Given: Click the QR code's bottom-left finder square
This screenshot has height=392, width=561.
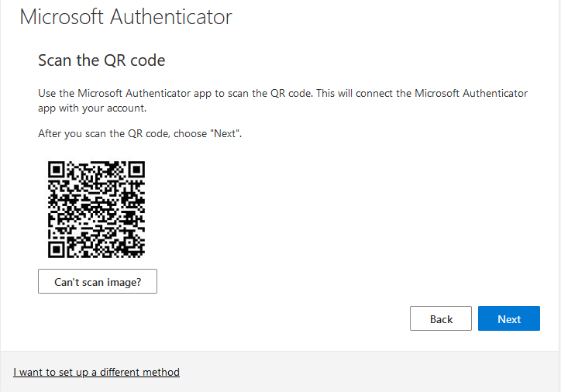Looking at the screenshot, I should [56, 249].
